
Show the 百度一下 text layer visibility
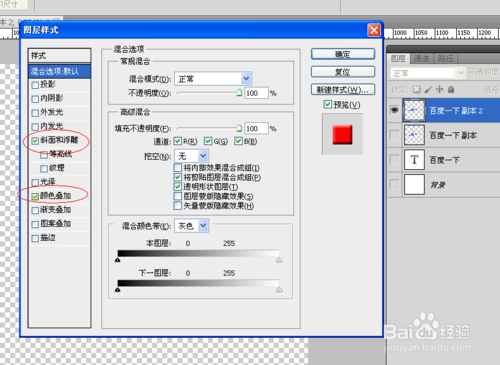tap(395, 160)
